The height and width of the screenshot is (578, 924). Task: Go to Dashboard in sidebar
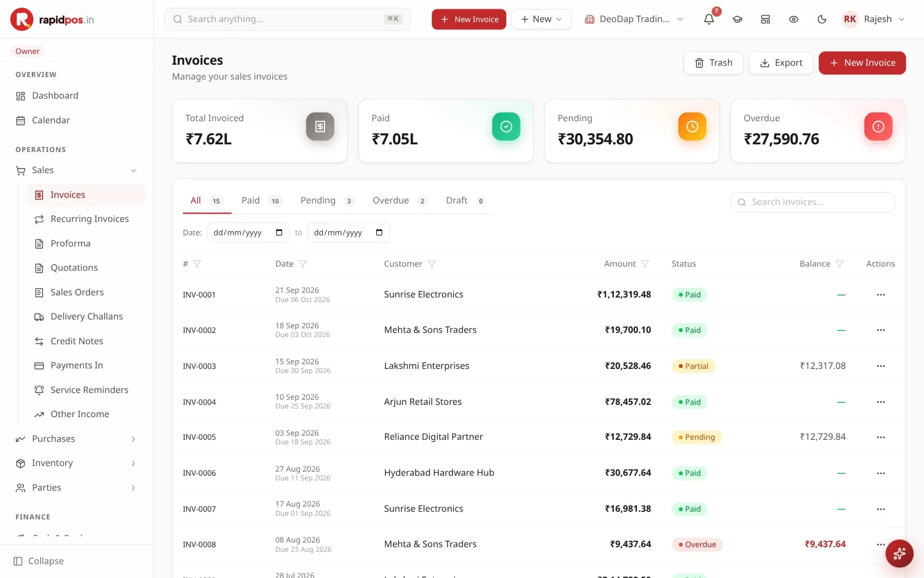click(77, 96)
